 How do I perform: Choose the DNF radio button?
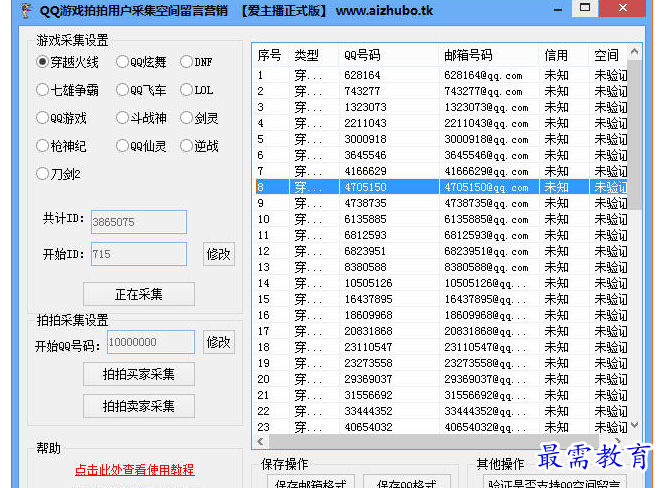(x=196, y=62)
